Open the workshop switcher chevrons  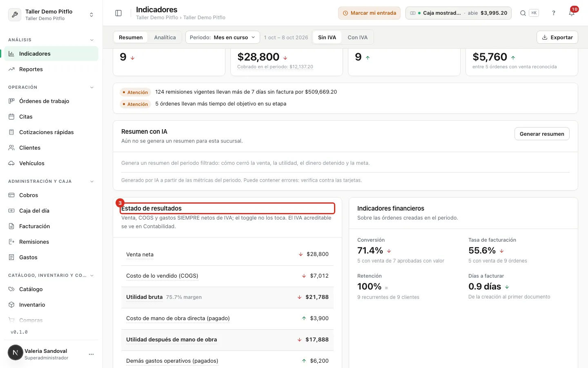(x=91, y=15)
